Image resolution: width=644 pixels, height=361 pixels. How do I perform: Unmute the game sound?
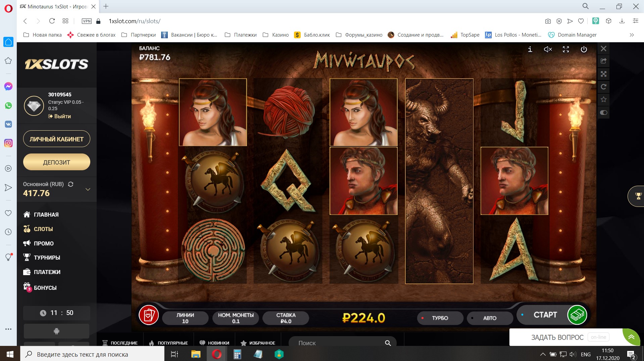tap(548, 49)
